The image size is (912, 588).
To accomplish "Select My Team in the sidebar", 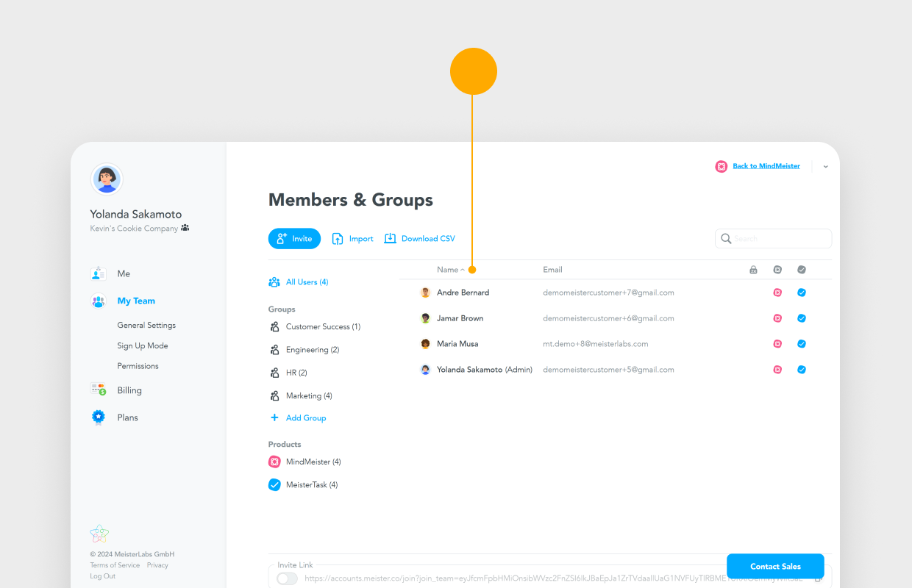I will 136,301.
